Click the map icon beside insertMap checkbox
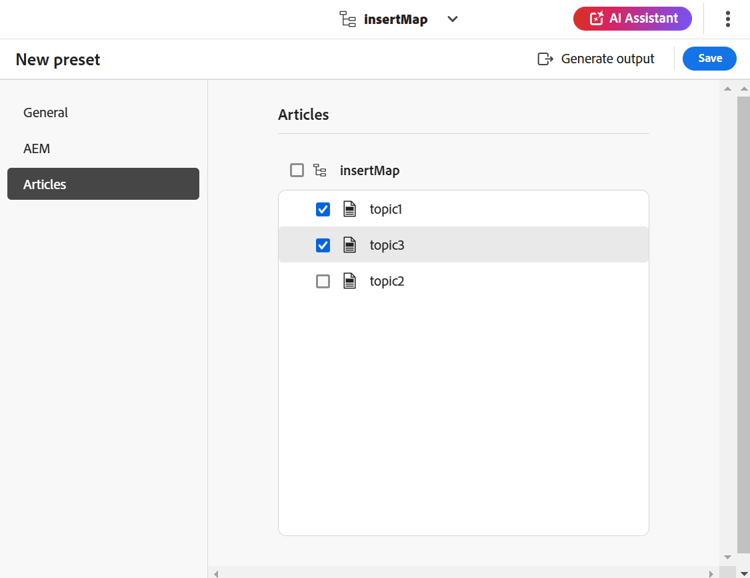The image size is (750, 578). 320,171
